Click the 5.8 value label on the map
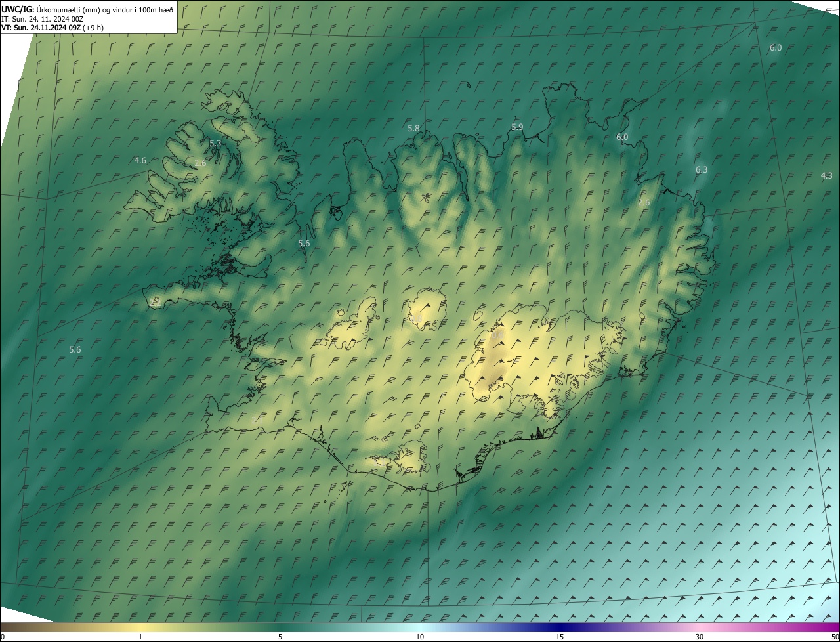840x642 pixels. 413,129
